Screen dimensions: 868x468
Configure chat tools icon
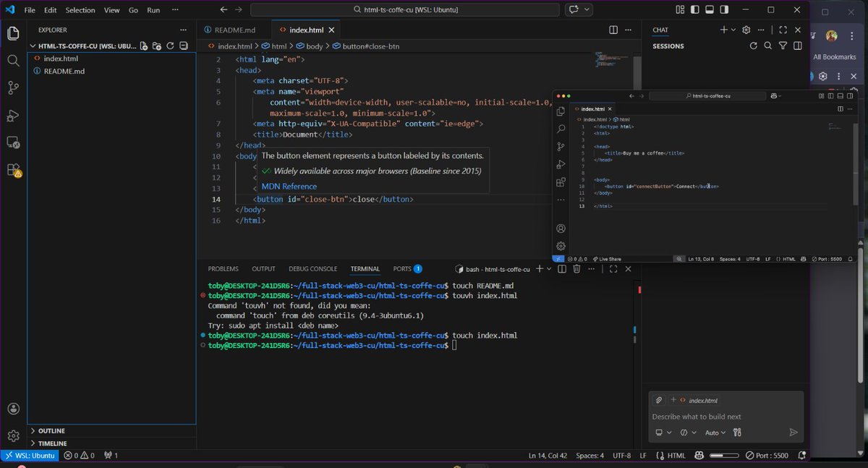(737, 433)
